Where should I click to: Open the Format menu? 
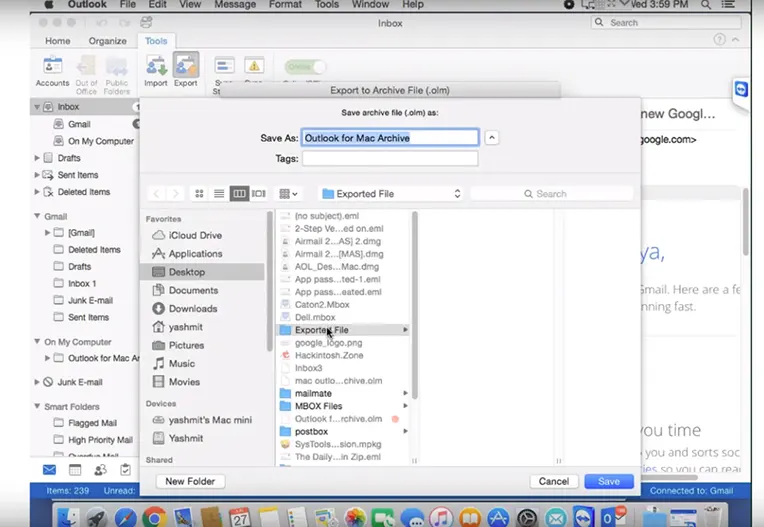point(285,4)
